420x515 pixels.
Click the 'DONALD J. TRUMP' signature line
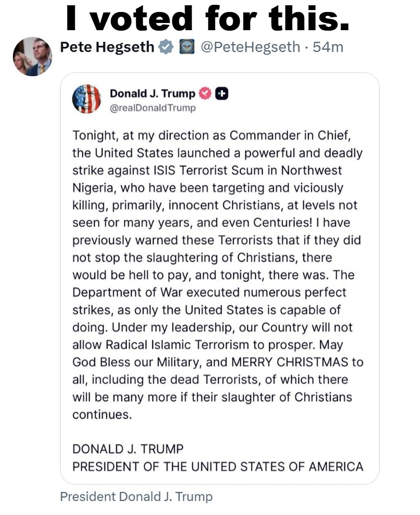click(128, 449)
